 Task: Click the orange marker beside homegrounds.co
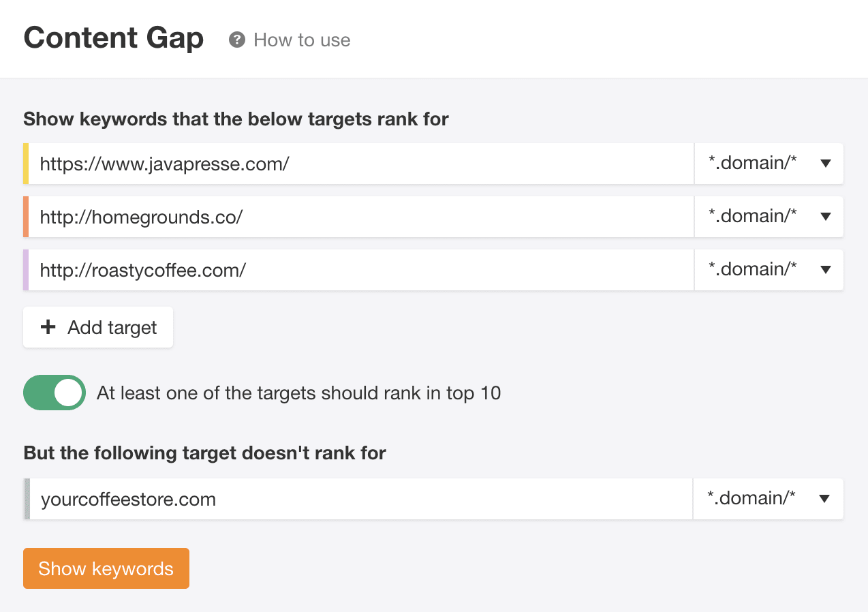point(26,217)
